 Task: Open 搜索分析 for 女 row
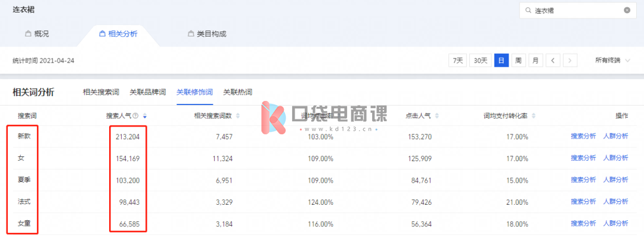[583, 158]
